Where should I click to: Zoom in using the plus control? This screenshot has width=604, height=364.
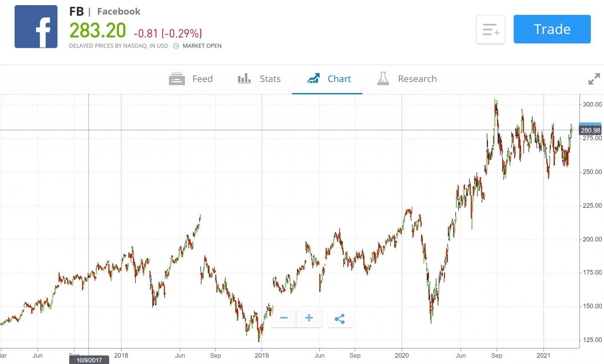pyautogui.click(x=308, y=318)
